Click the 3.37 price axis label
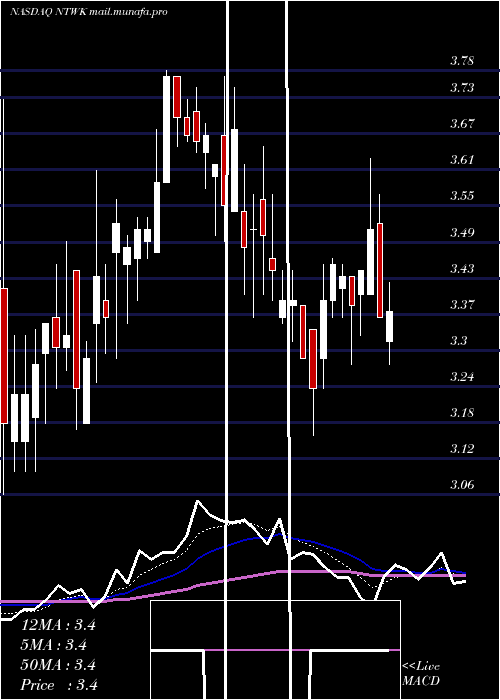 point(462,304)
